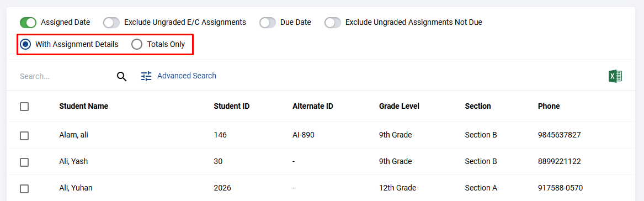This screenshot has width=644, height=201.
Task: Select With Assignment Details radio button
Action: tap(25, 44)
